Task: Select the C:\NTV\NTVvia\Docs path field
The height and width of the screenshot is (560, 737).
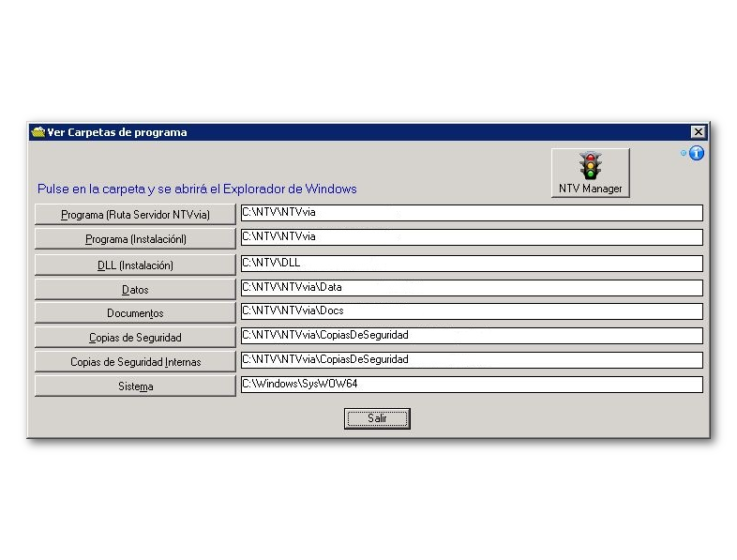Action: pos(471,311)
